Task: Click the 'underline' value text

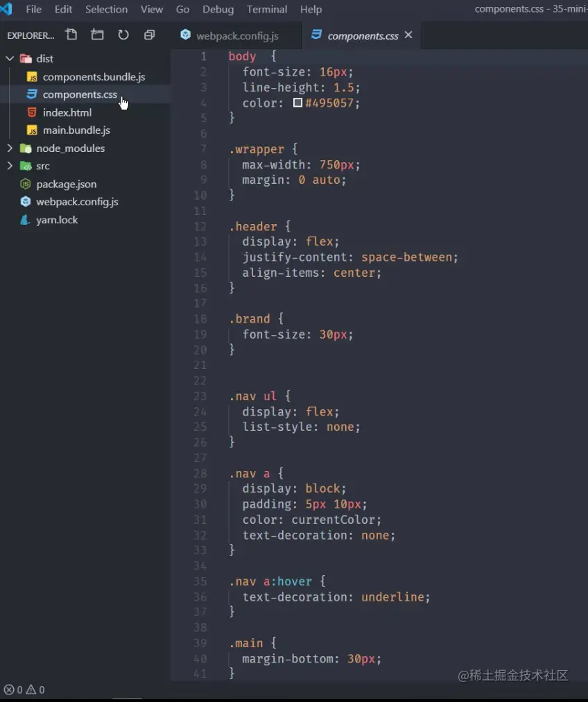Action: click(392, 597)
